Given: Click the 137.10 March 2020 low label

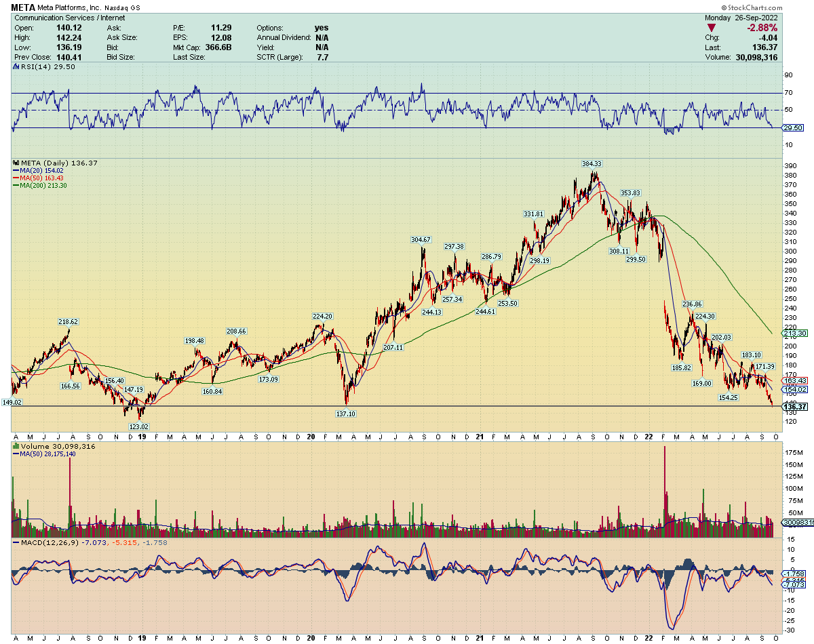Looking at the screenshot, I should tap(346, 414).
